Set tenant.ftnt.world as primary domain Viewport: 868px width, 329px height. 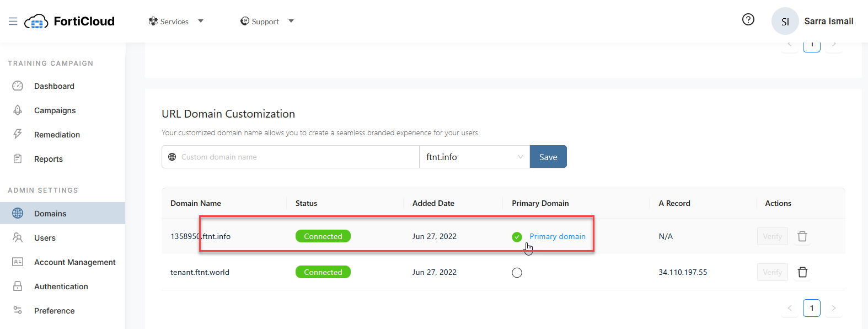click(517, 273)
